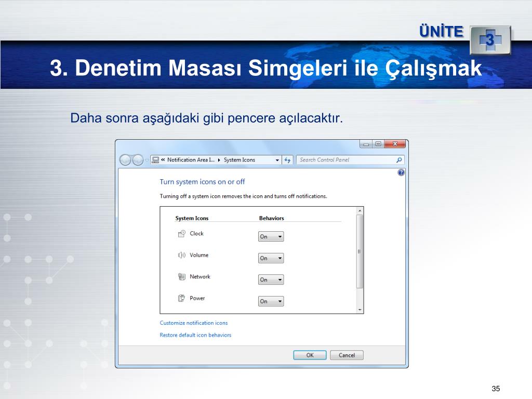Click the Cancel button

(347, 355)
